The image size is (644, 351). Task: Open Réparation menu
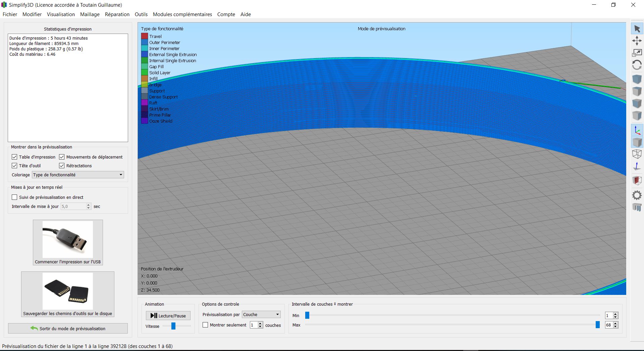pos(117,14)
